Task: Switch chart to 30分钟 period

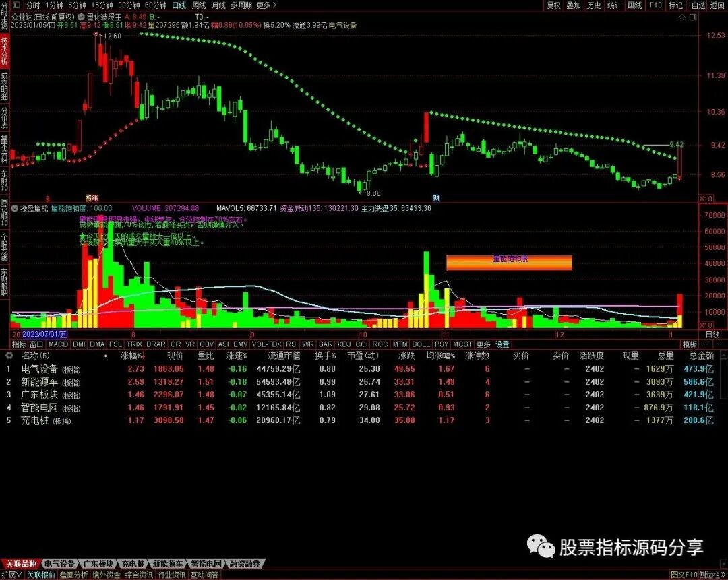Action: (x=129, y=5)
